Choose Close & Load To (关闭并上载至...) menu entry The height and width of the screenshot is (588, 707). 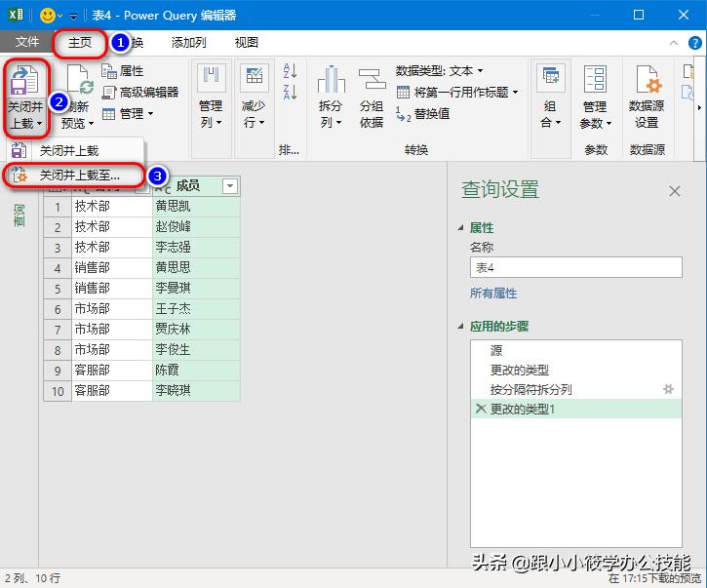[73, 175]
